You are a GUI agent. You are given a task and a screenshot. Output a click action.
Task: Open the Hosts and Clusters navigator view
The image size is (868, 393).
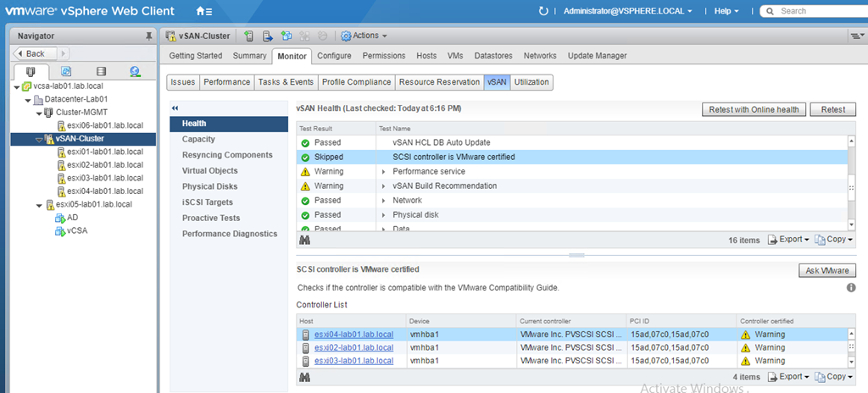(31, 72)
